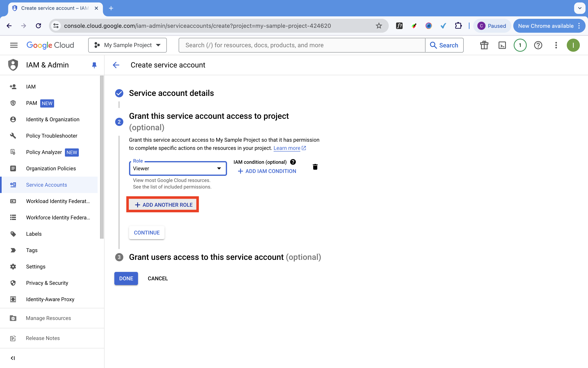Click New Chrome available button
The image size is (588, 368).
coord(549,26)
